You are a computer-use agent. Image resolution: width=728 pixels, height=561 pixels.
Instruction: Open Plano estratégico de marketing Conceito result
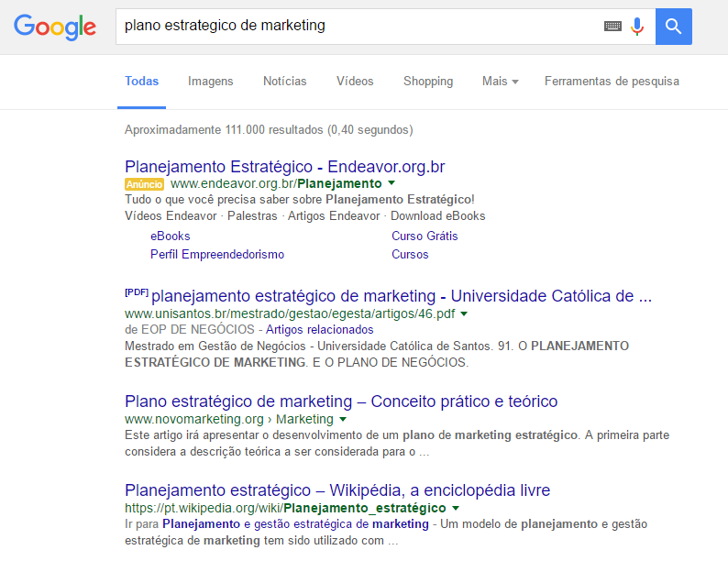[x=341, y=401]
